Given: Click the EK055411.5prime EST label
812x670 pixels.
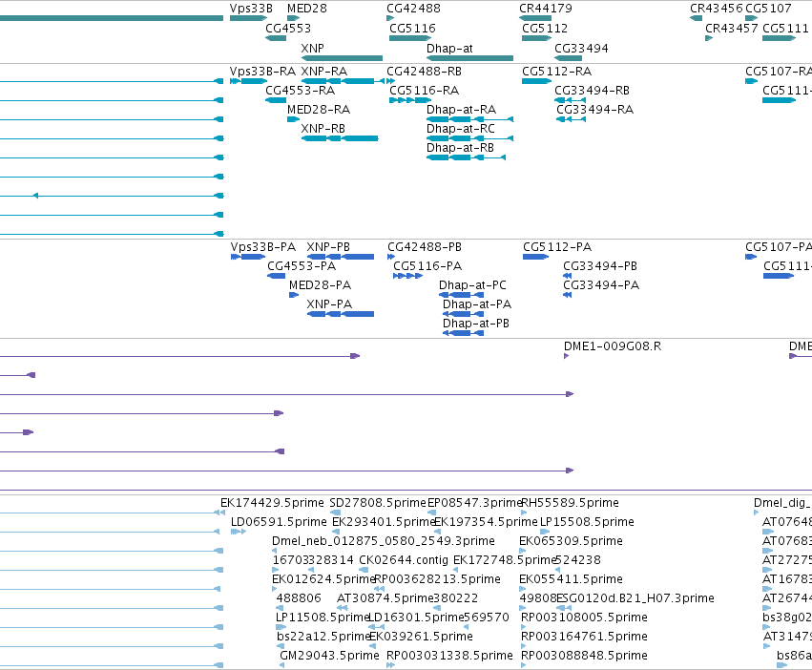Looking at the screenshot, I should point(571,579).
